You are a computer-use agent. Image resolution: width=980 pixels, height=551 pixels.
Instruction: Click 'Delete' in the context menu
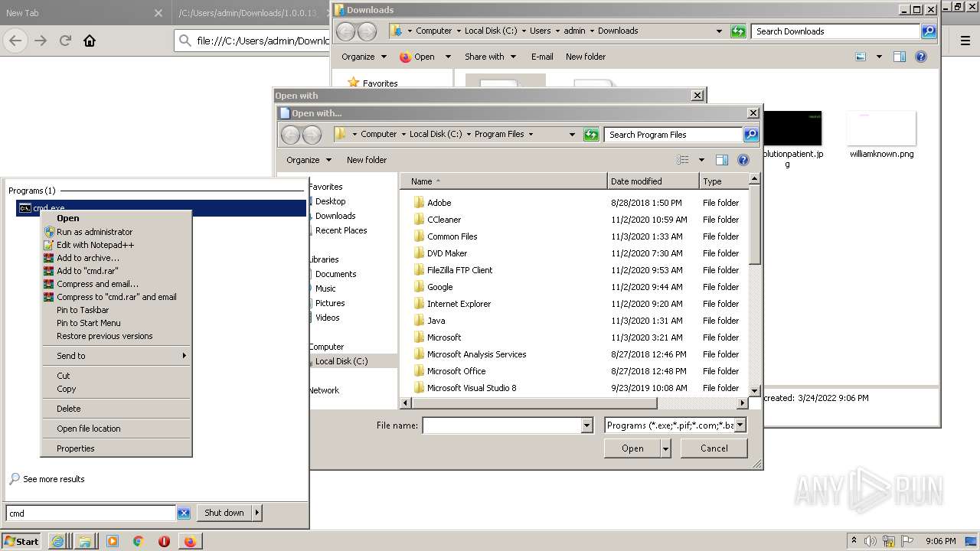pos(69,409)
